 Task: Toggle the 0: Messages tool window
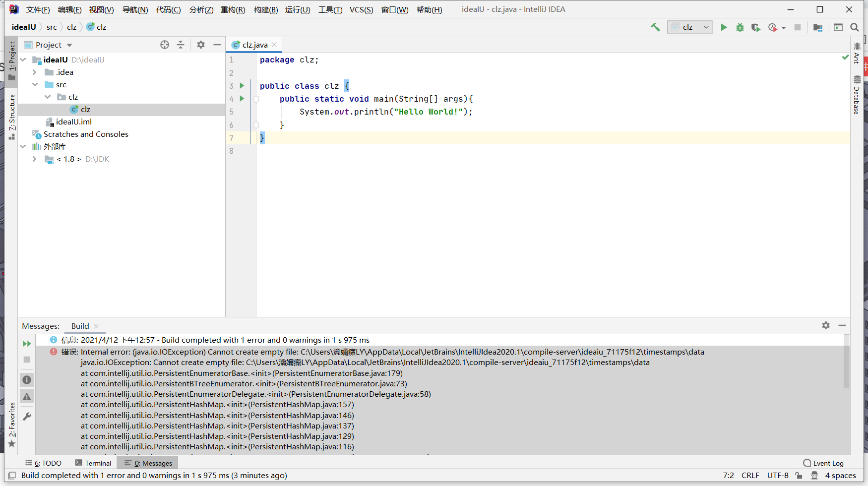(x=148, y=463)
